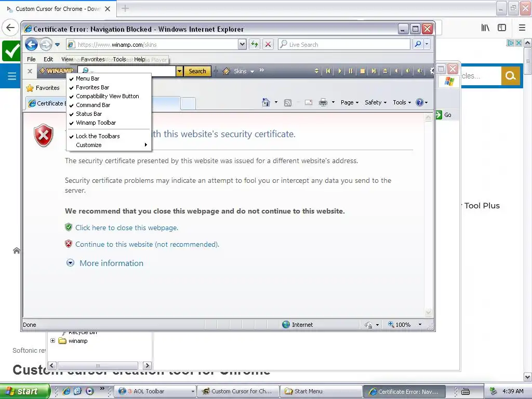
Task: Go back with IE back arrow
Action: tap(31, 45)
